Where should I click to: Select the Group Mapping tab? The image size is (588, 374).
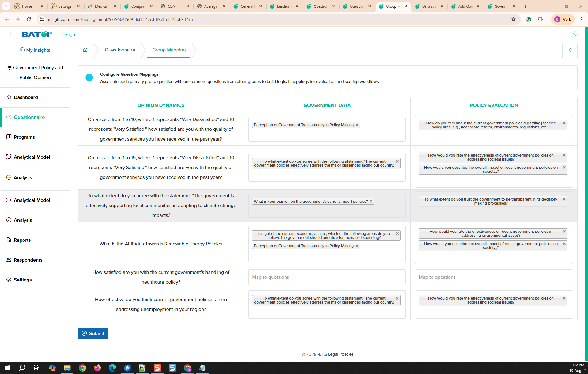[x=169, y=50]
